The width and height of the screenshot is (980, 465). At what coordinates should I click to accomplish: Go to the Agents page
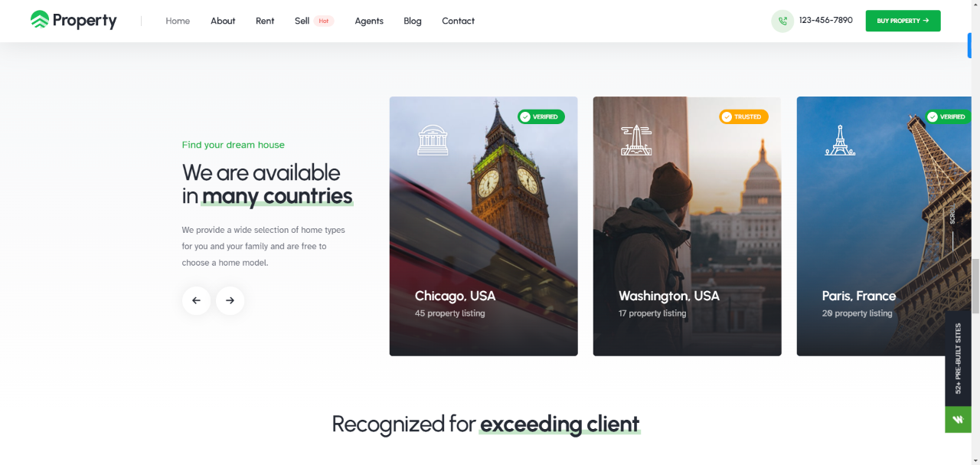pos(369,21)
